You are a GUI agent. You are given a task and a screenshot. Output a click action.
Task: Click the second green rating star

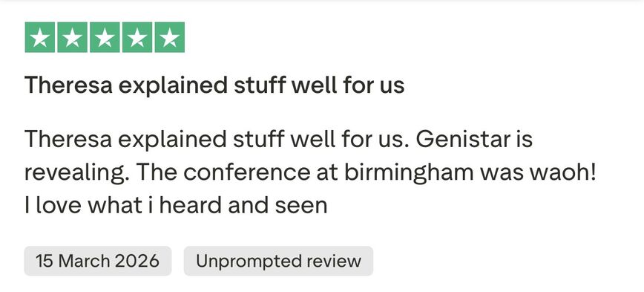coord(72,37)
